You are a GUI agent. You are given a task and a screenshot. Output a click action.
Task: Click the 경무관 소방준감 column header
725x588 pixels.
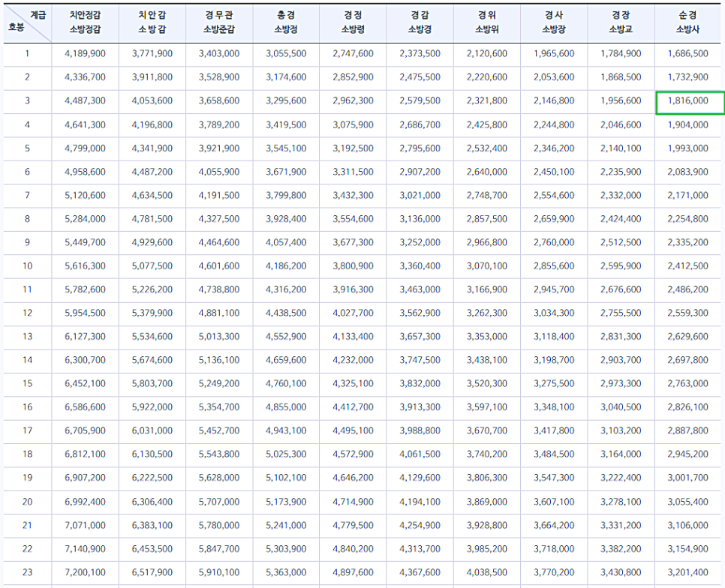pos(219,22)
